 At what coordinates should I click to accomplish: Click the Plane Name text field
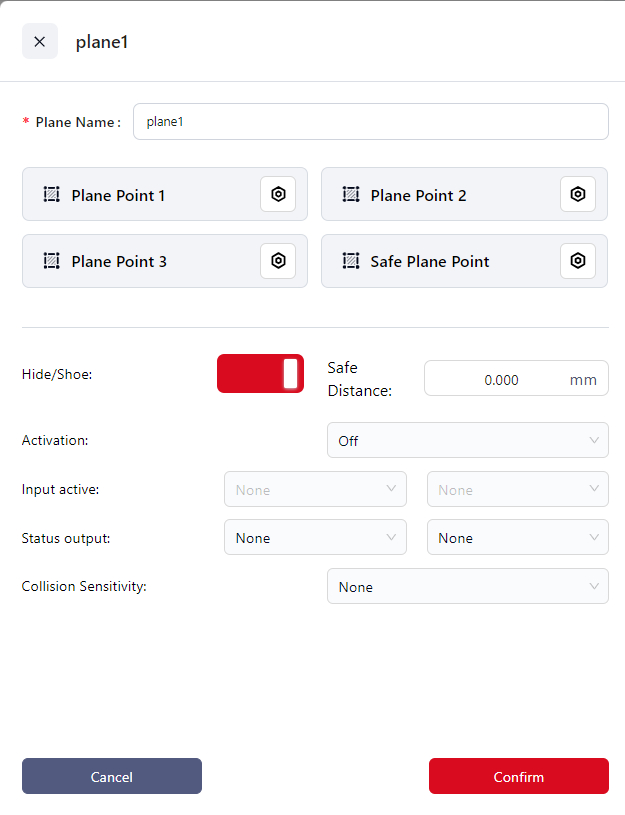point(370,122)
